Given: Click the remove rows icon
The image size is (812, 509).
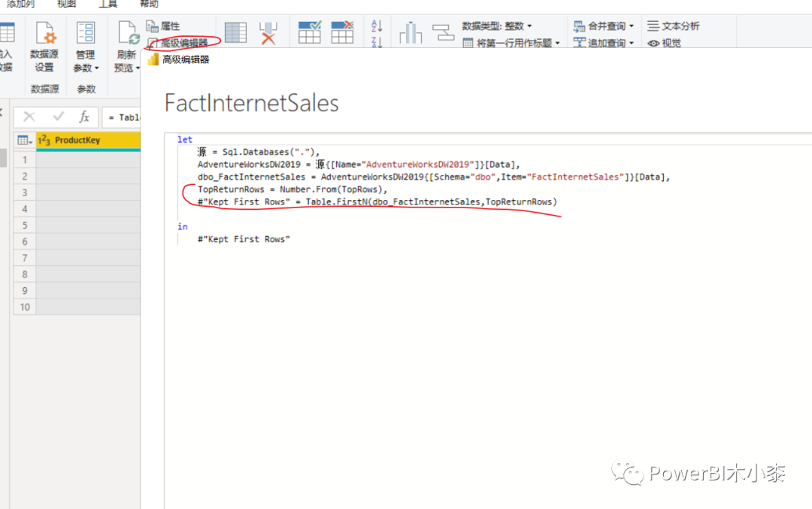Looking at the screenshot, I should pos(342,32).
